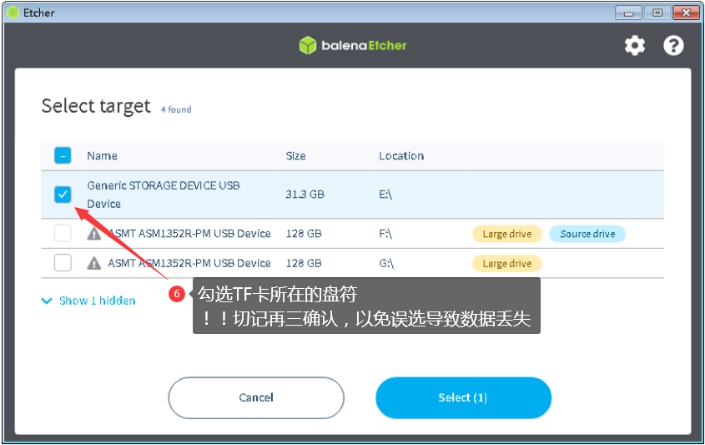Image resolution: width=705 pixels, height=445 pixels.
Task: Click the E:\ location cell
Action: (385, 194)
